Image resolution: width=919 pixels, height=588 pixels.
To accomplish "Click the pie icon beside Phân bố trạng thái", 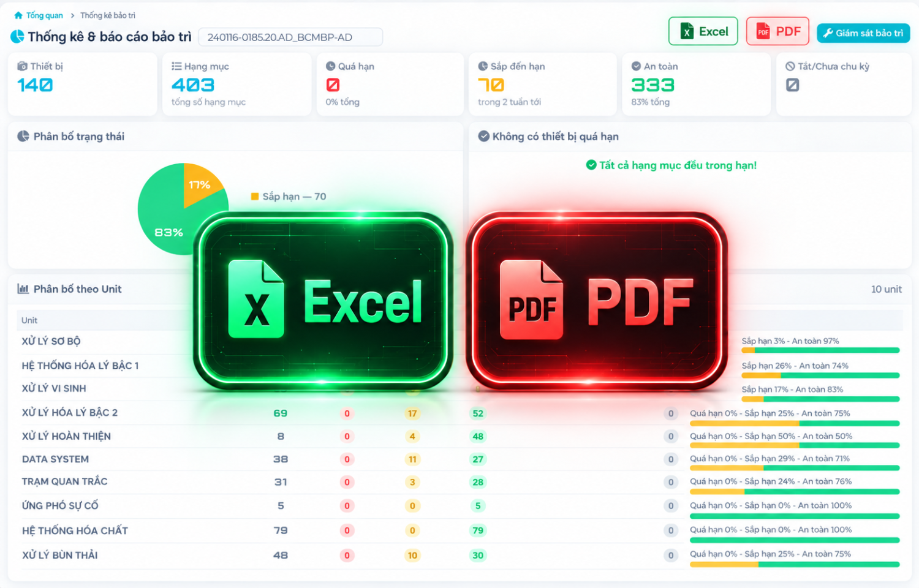I will 23,136.
